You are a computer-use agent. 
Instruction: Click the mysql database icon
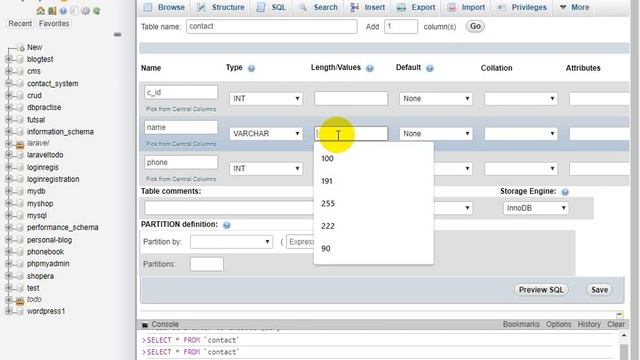pos(20,216)
